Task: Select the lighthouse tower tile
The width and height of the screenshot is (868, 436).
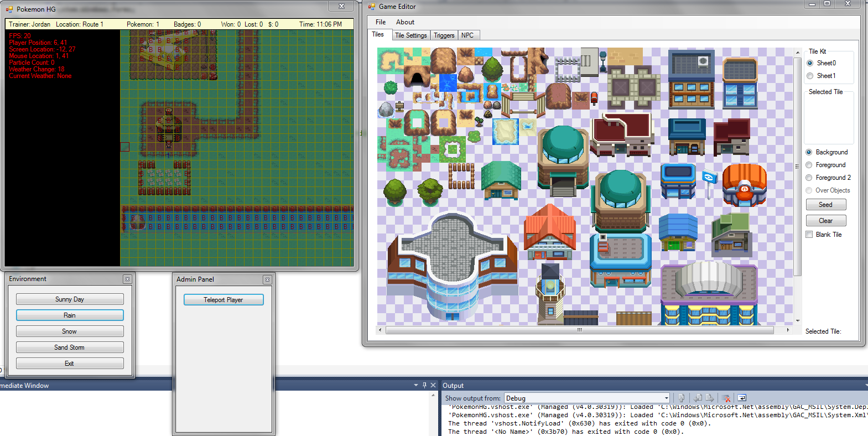Action: 550,293
